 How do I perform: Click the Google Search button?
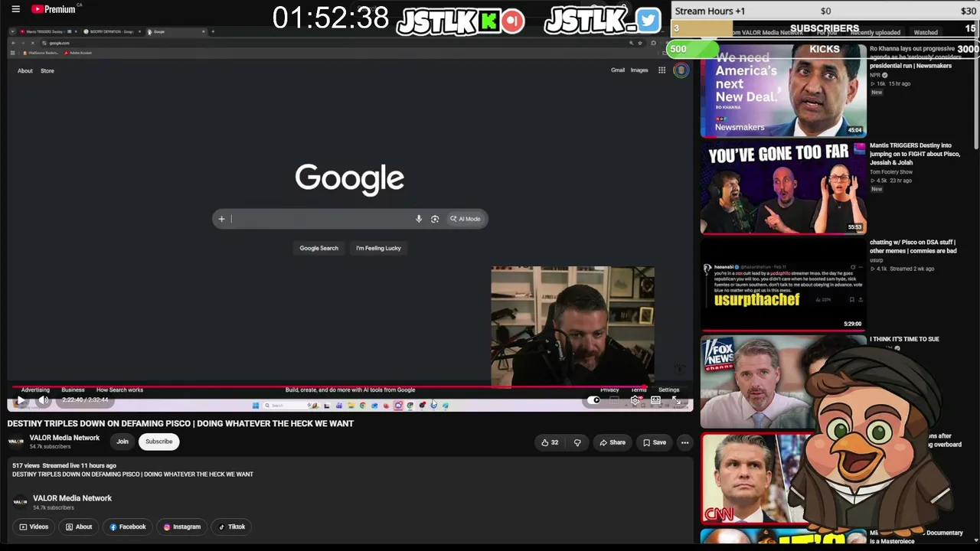point(318,248)
